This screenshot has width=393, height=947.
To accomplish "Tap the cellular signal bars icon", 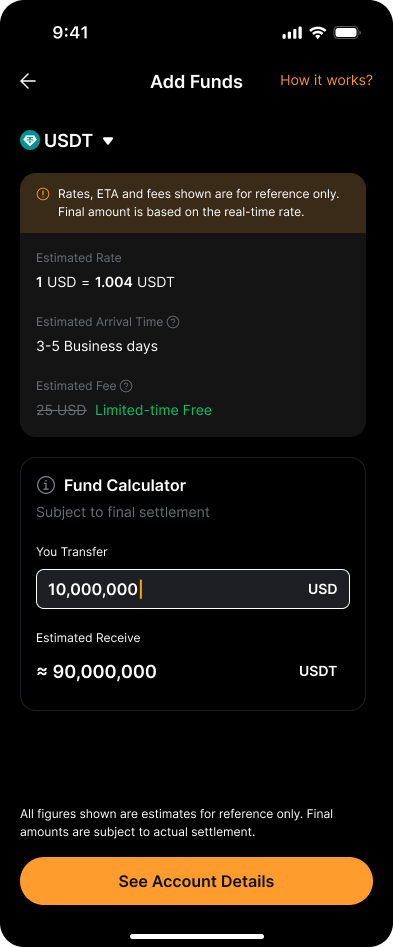I will 292,33.
